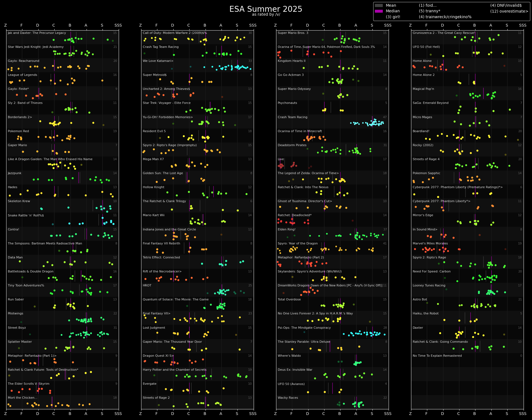Screen dimensions: 532x420
Task: Click the 'Crash Team Racing' row label
Action: point(293,117)
